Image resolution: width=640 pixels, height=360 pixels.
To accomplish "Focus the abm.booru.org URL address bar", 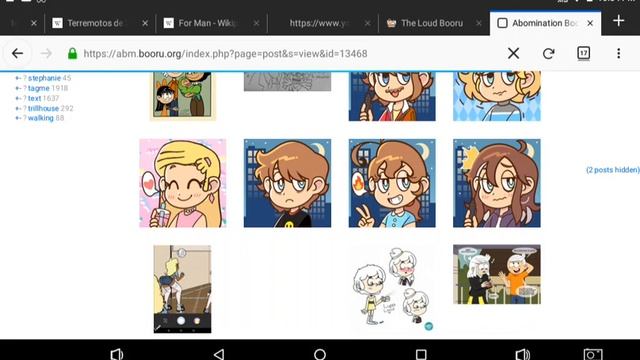I will 225,53.
